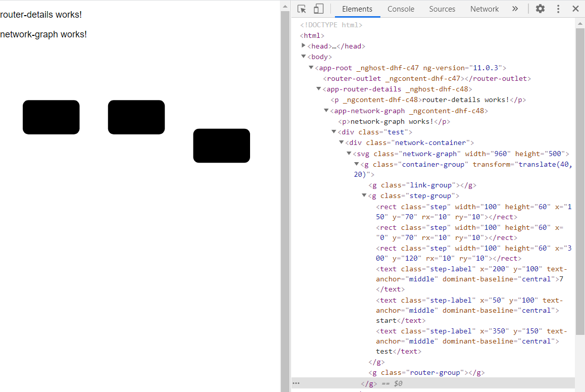Open DevTools settings gear

pyautogui.click(x=540, y=9)
